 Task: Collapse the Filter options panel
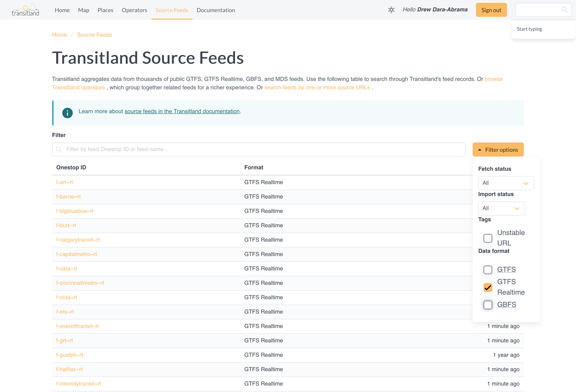[498, 149]
